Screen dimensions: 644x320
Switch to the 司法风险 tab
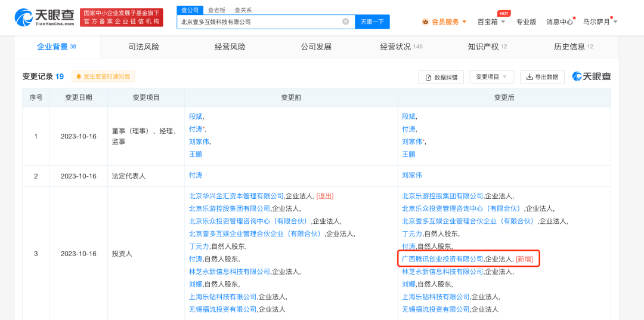coord(143,47)
